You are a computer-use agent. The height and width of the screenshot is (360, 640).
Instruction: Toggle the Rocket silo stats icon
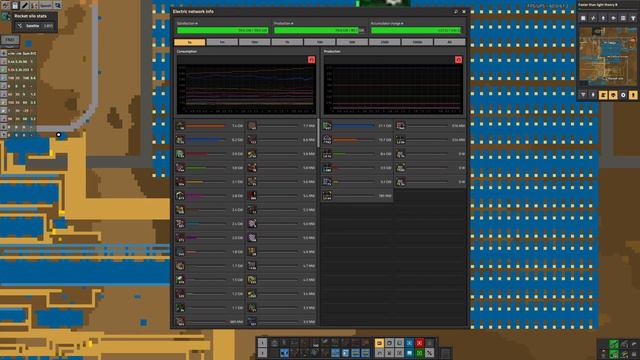click(x=6, y=16)
